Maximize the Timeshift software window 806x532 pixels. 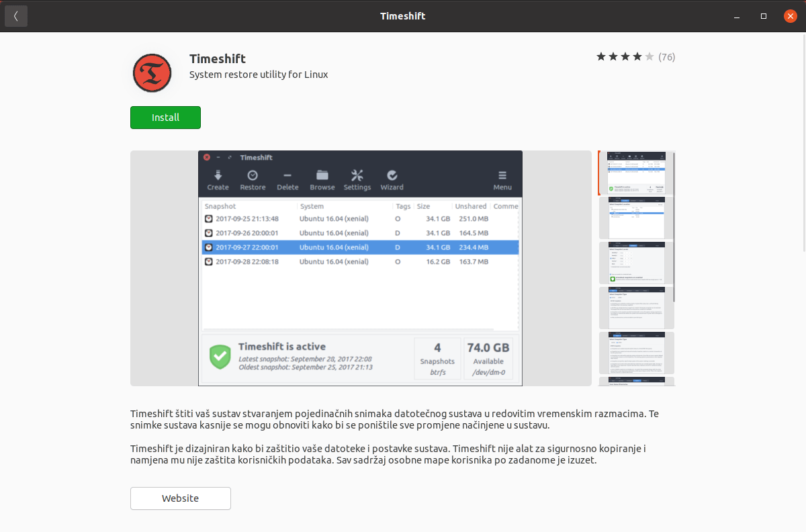(764, 16)
